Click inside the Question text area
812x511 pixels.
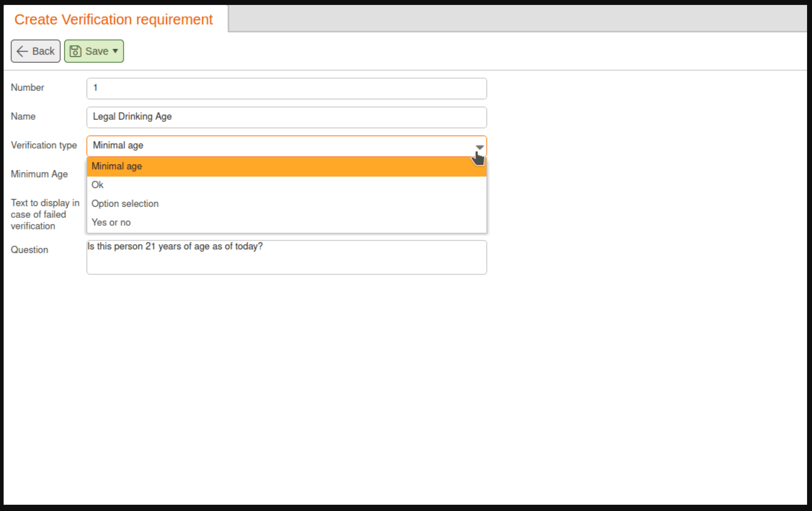click(x=287, y=257)
